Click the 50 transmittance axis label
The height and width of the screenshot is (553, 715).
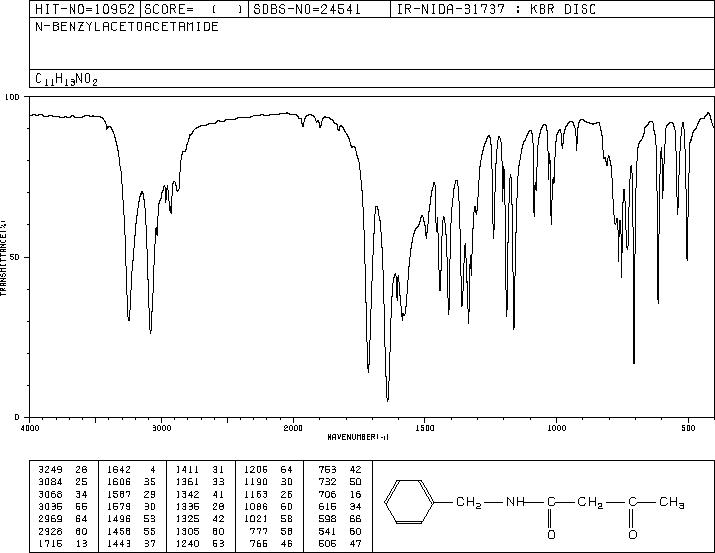(x=15, y=257)
